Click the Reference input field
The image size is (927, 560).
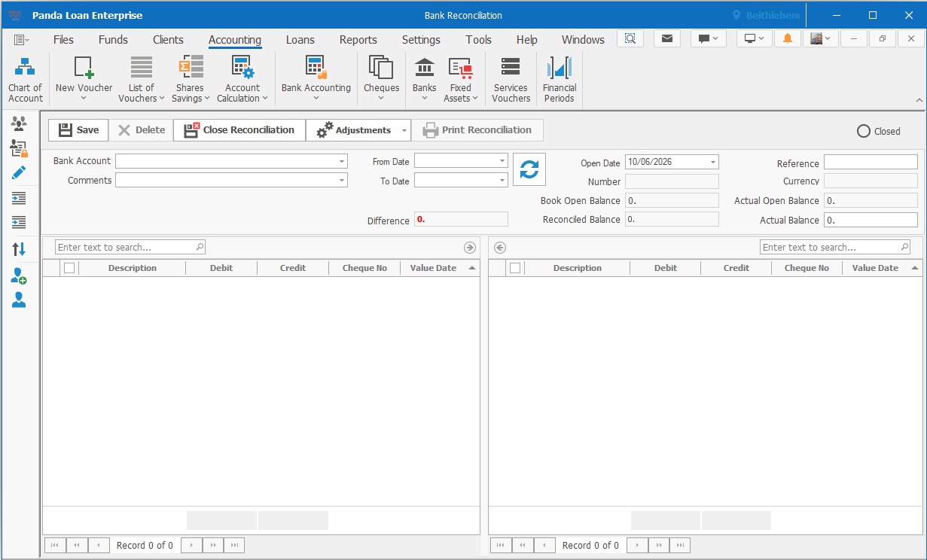click(871, 162)
